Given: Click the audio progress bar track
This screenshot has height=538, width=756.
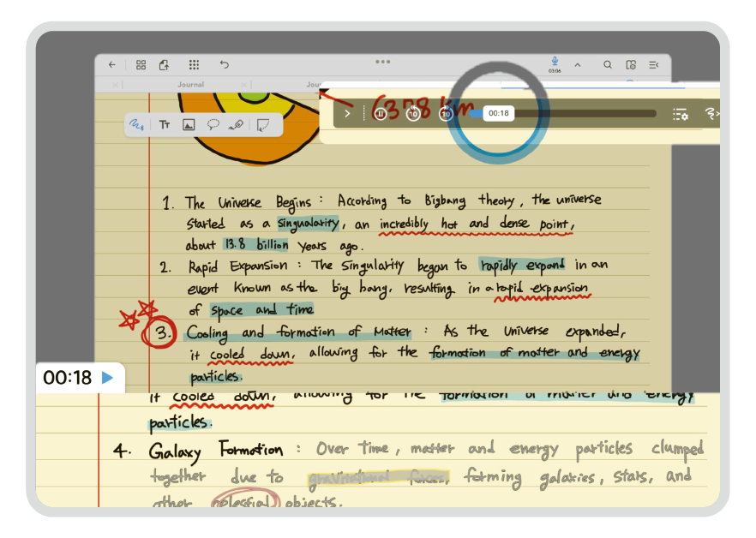Looking at the screenshot, I should click(x=563, y=113).
